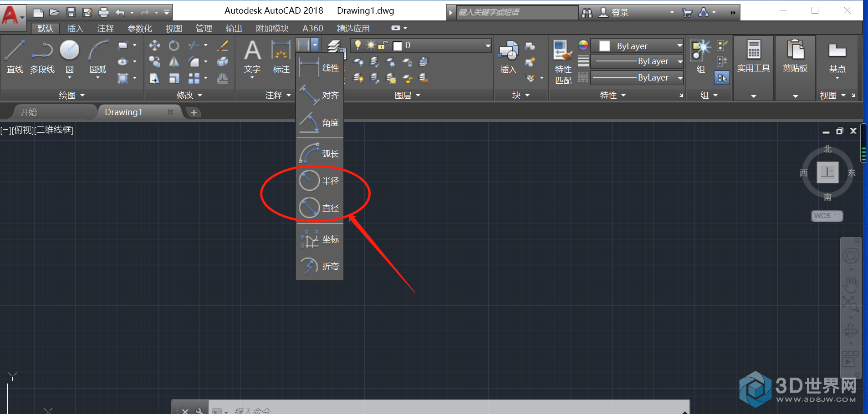The width and height of the screenshot is (868, 414).
Task: Choose Angular (角度) dimension
Action: [320, 123]
